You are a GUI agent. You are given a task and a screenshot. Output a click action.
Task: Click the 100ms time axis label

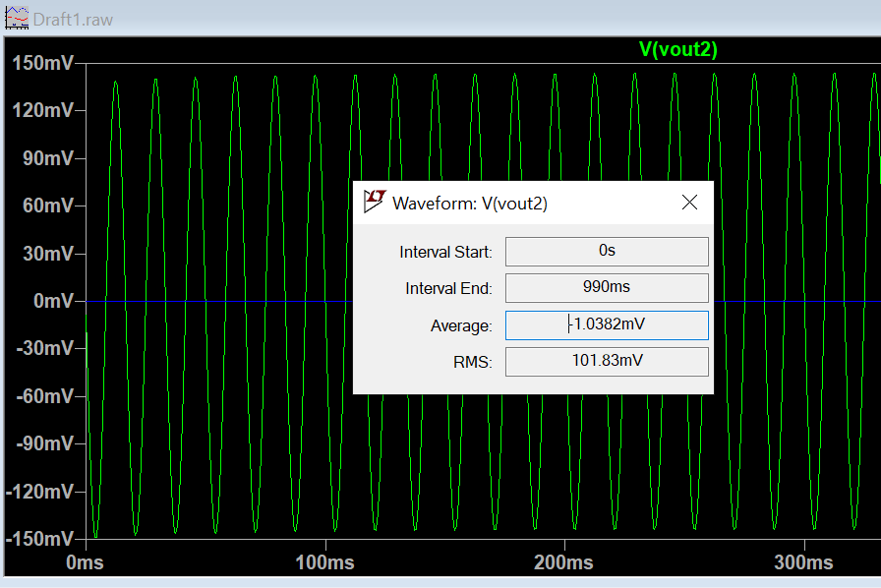(324, 562)
